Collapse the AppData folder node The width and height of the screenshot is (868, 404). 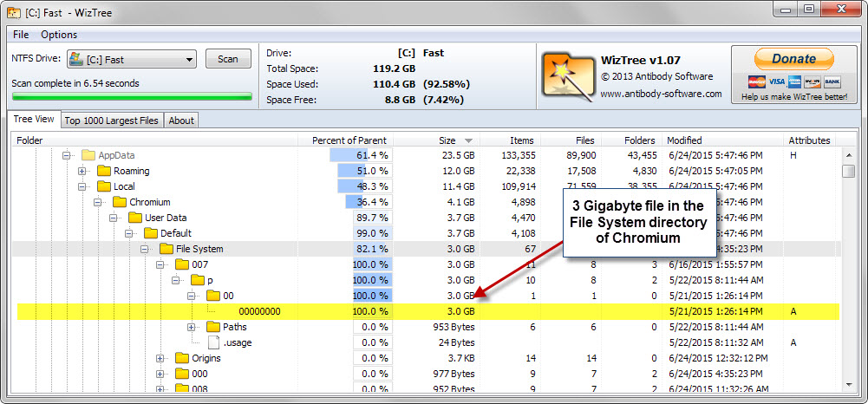67,155
